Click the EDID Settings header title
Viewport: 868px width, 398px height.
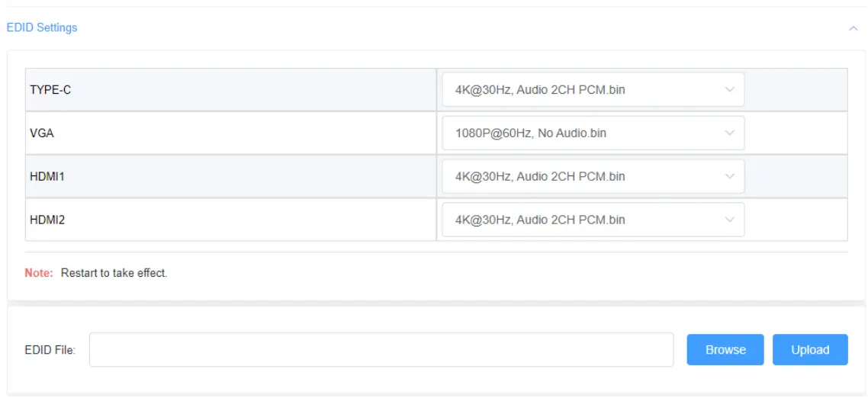[42, 27]
